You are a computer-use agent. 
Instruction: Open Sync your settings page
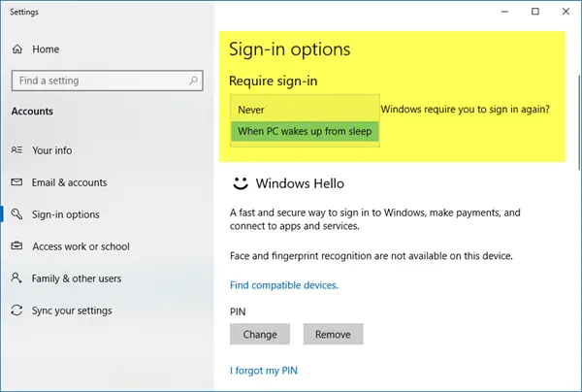tap(72, 310)
